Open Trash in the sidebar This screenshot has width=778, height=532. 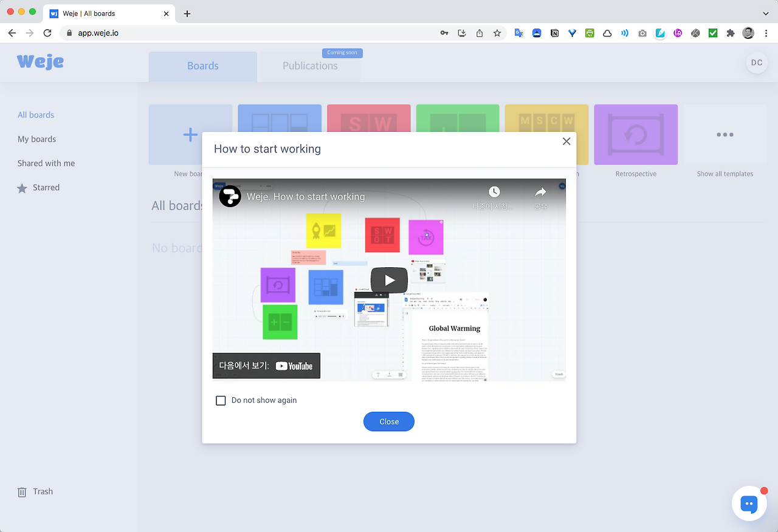[x=35, y=491]
